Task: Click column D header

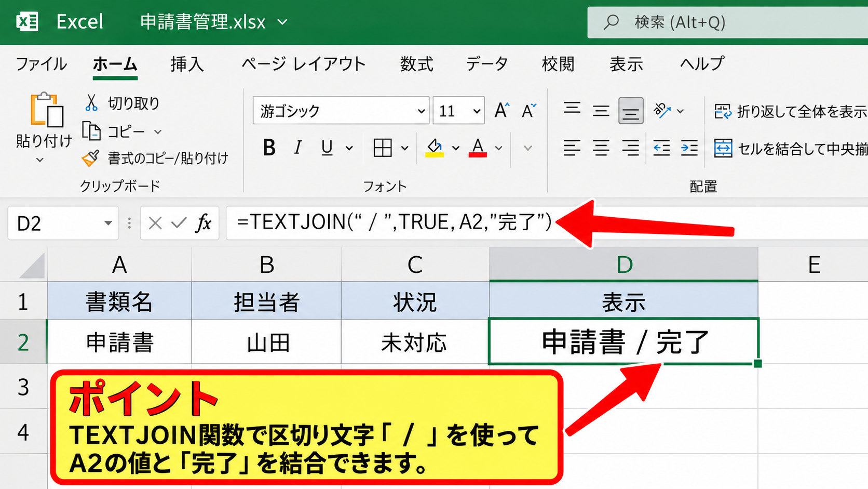Action: click(623, 265)
